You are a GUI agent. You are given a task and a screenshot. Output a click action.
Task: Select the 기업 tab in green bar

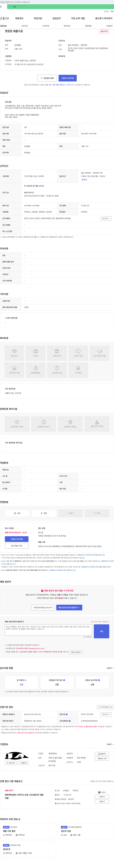pyautogui.click(x=14, y=7)
